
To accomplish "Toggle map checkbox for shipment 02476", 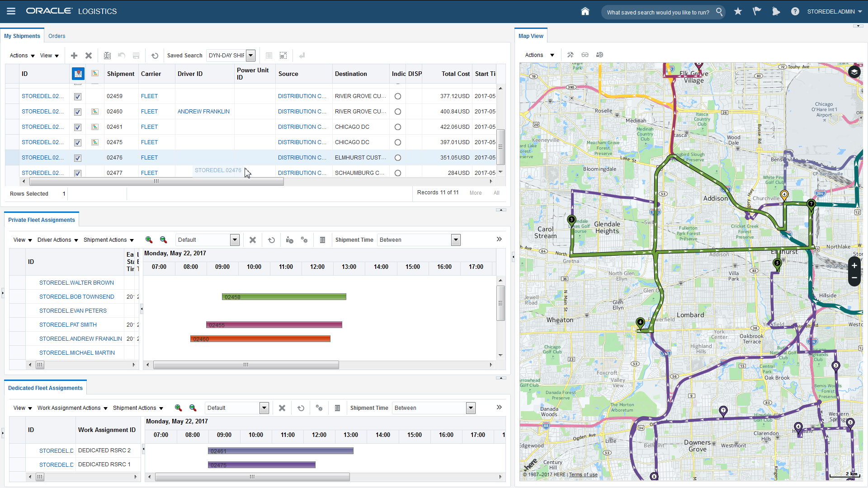I will [78, 158].
